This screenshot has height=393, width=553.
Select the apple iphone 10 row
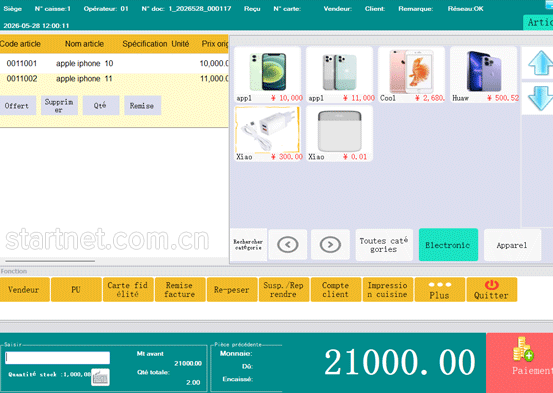[114, 64]
